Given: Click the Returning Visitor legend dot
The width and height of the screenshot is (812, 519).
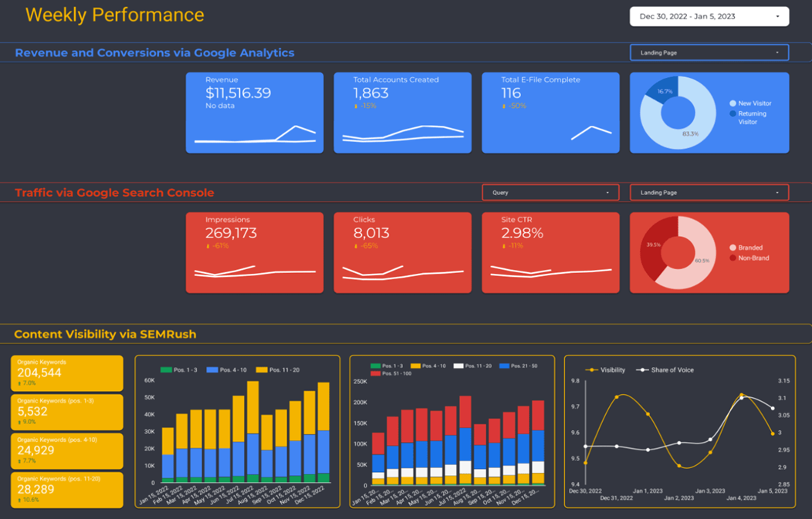Looking at the screenshot, I should click(x=732, y=114).
